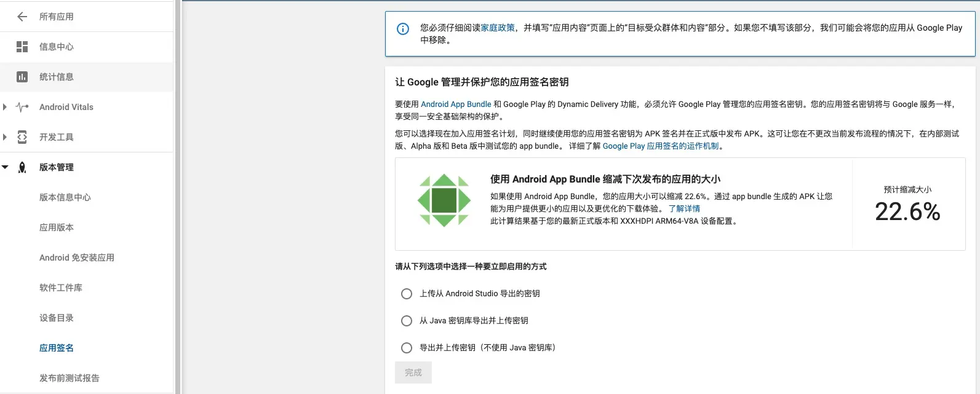
Task: Open the 信息中心 dashboard icon
Action: (x=23, y=47)
